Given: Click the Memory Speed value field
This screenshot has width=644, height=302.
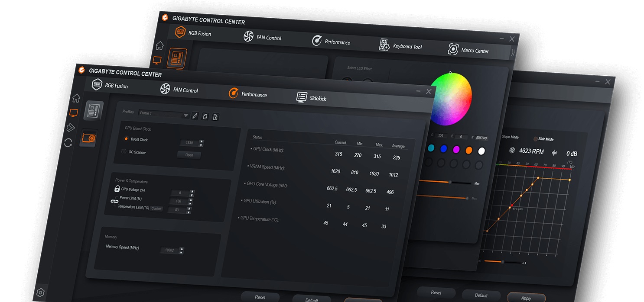Looking at the screenshot, I should (x=169, y=250).
